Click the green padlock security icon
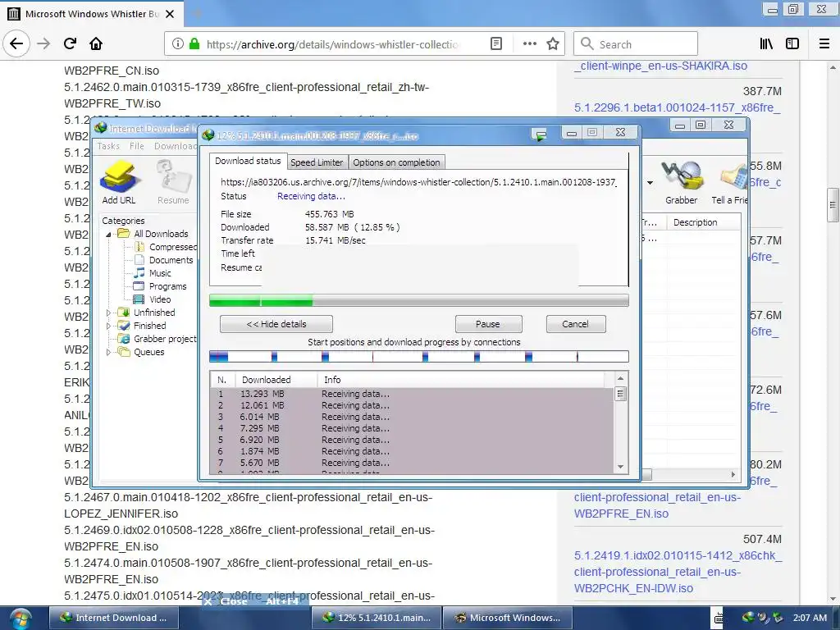Image resolution: width=840 pixels, height=630 pixels. click(x=194, y=44)
